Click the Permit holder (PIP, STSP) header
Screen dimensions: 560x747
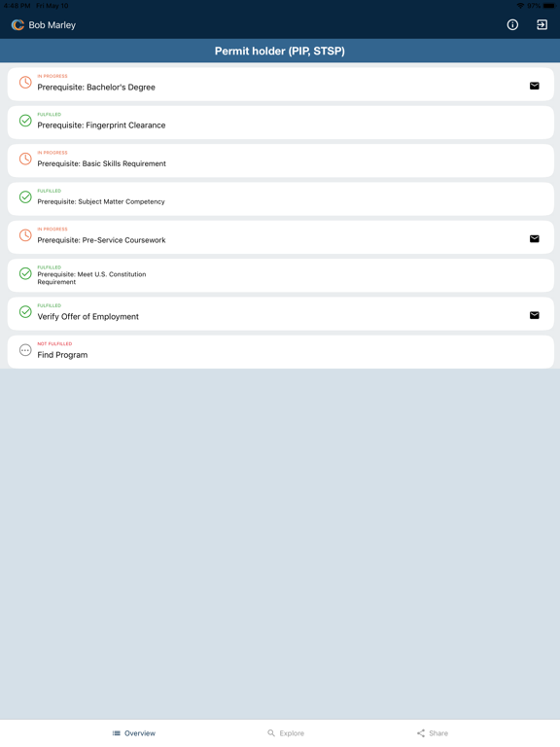280,51
